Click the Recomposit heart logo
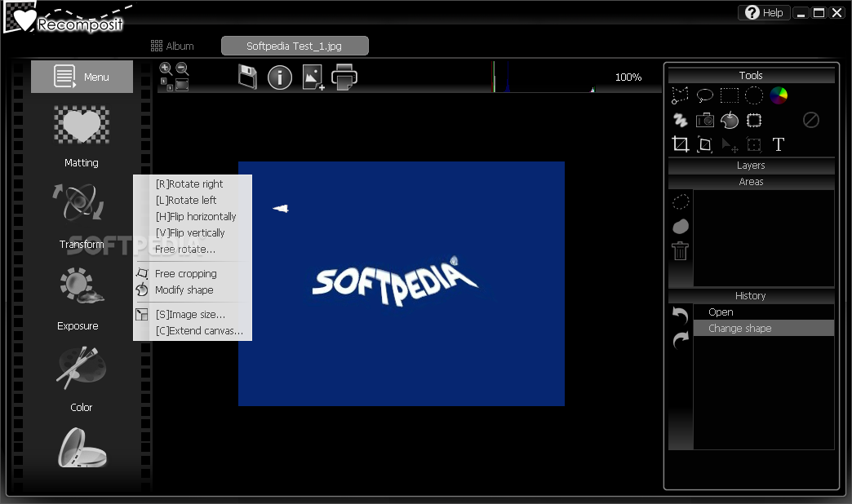The width and height of the screenshot is (852, 504). [x=24, y=20]
